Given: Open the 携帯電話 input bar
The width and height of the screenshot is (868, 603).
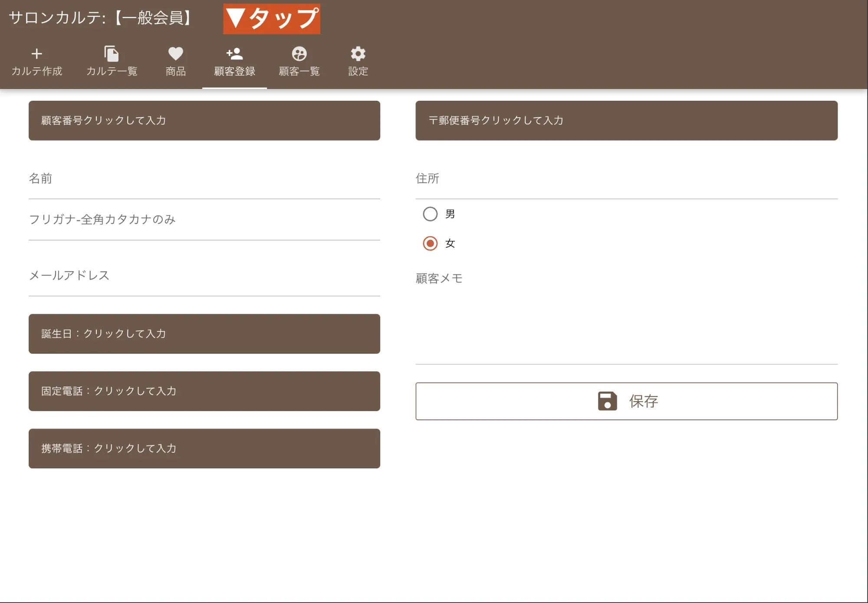Looking at the screenshot, I should (204, 448).
